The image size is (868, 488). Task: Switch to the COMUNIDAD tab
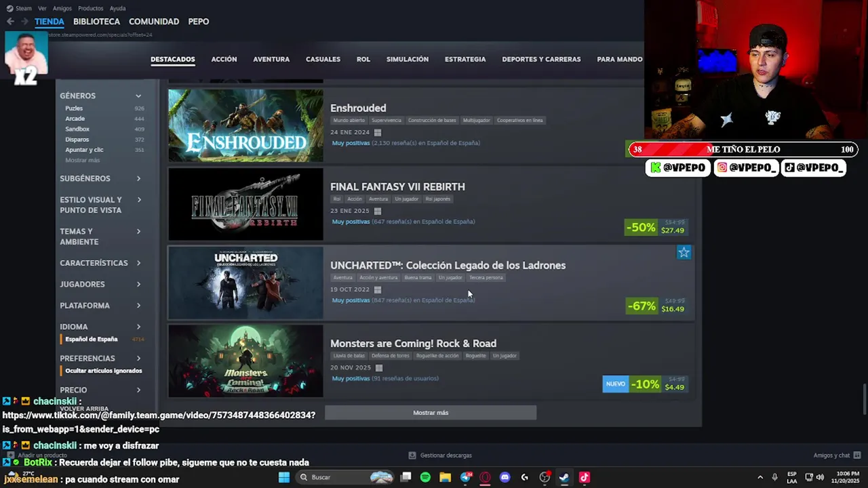point(154,22)
